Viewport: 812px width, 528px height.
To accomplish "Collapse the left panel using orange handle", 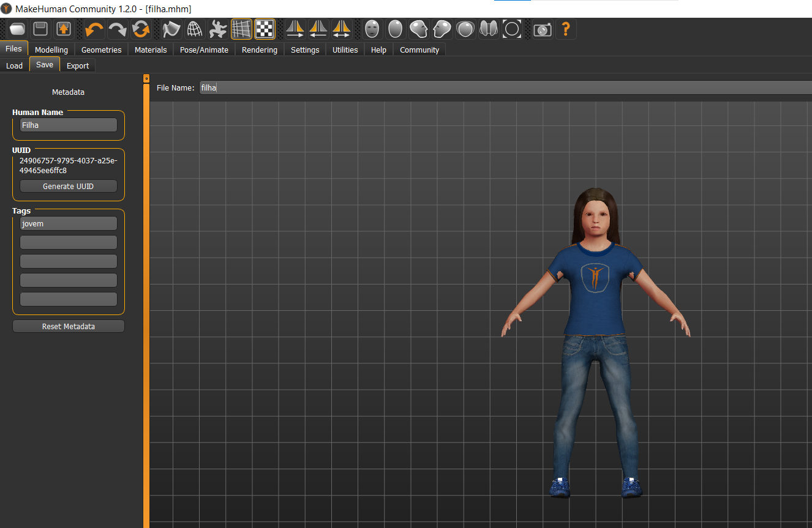I will (x=146, y=78).
